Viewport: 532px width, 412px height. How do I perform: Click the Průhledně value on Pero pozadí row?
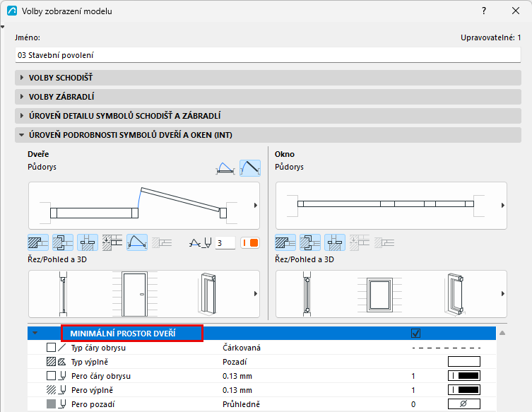pos(241,404)
